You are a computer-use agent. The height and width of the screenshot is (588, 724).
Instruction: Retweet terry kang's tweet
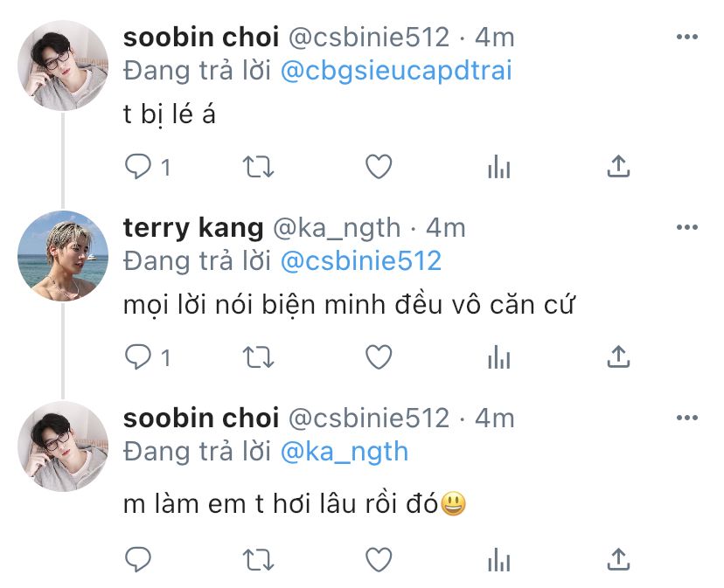click(x=258, y=356)
